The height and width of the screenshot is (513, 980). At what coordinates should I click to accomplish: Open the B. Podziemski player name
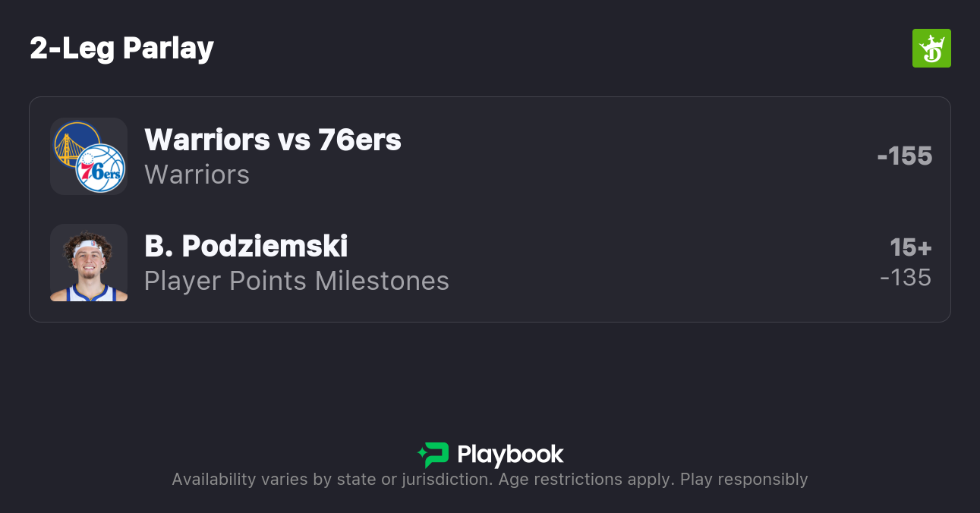[x=246, y=246]
